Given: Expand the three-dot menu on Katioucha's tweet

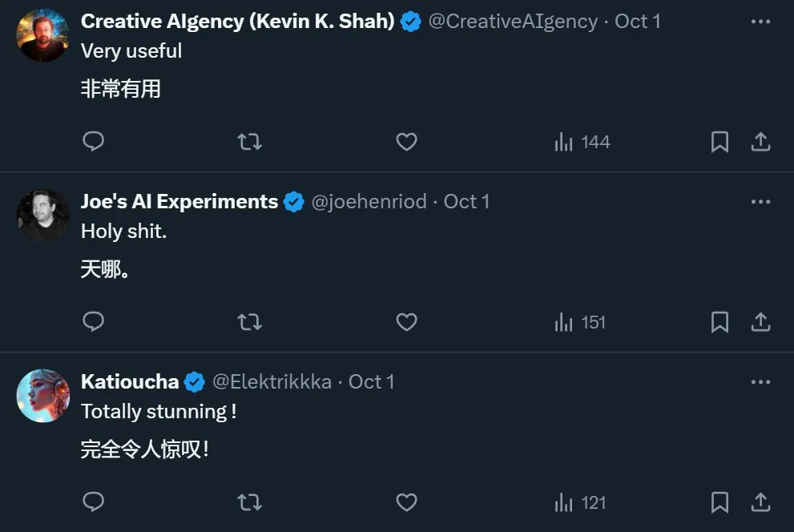Looking at the screenshot, I should click(760, 382).
